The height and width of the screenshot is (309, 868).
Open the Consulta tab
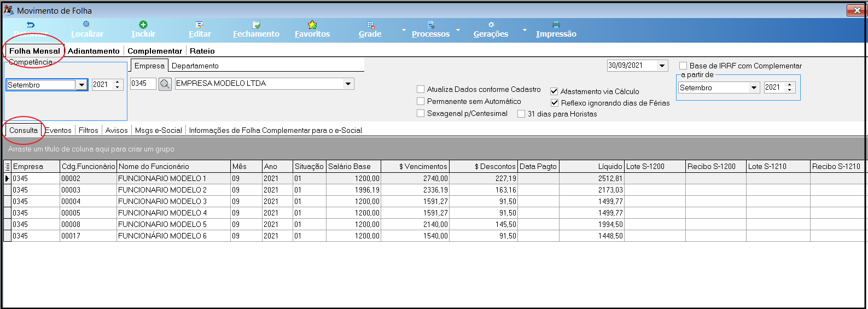click(24, 130)
